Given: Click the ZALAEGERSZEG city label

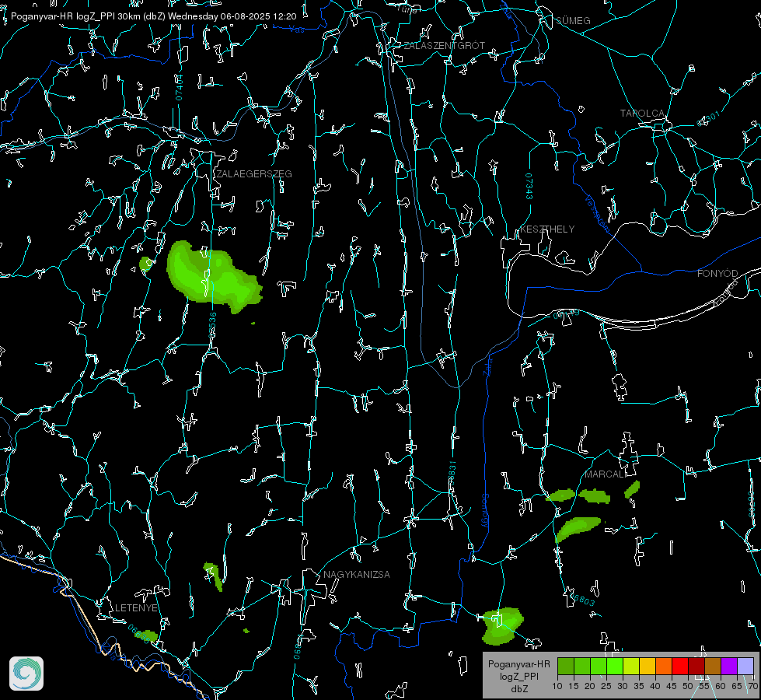Looking at the screenshot, I should (254, 174).
